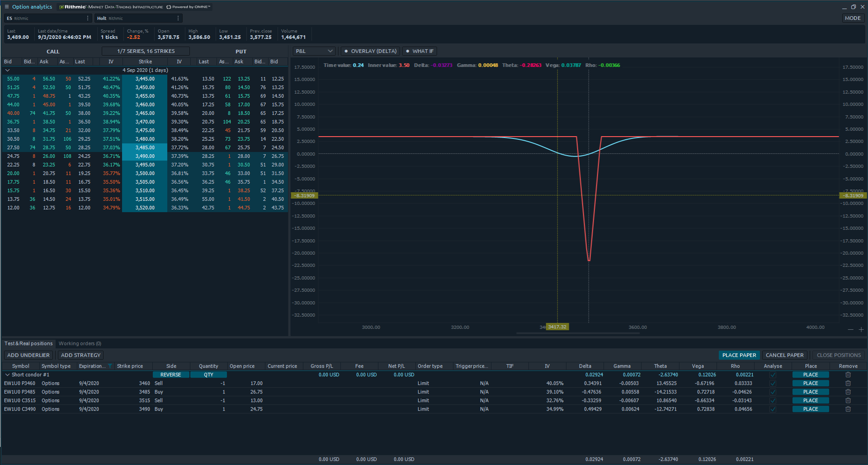Image resolution: width=868 pixels, height=465 pixels.
Task: Switch to the Working orders (0) tab
Action: [x=80, y=343]
